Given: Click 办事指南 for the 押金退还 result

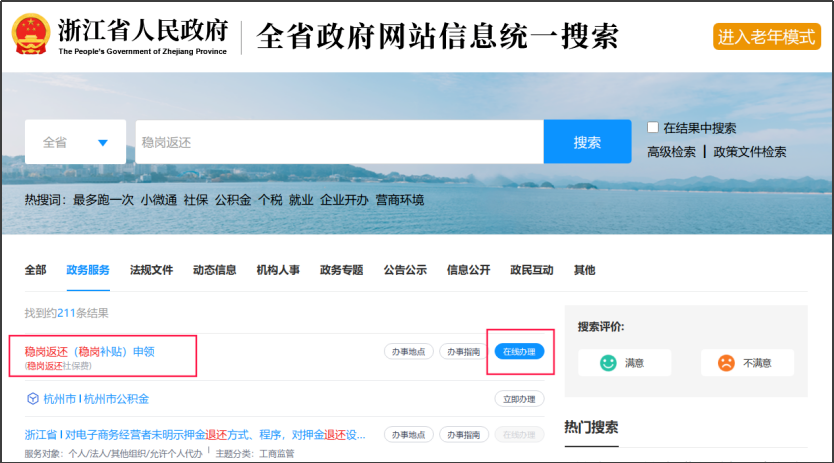Looking at the screenshot, I should [464, 435].
